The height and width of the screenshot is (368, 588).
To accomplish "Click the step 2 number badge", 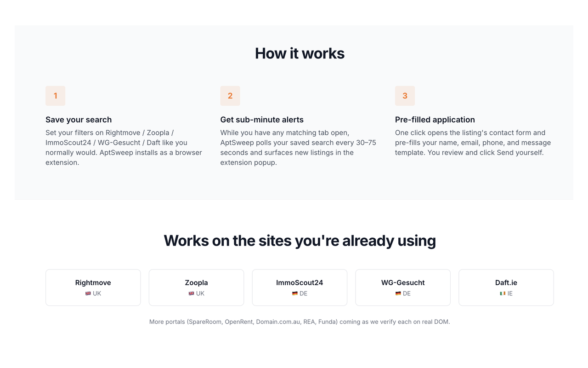I will [x=230, y=96].
